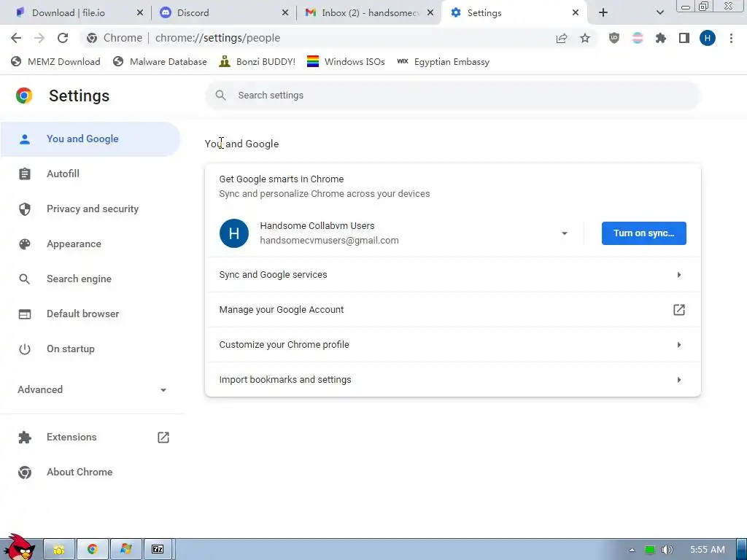Open the volume speaker tray icon
The width and height of the screenshot is (747, 560).
click(x=667, y=550)
